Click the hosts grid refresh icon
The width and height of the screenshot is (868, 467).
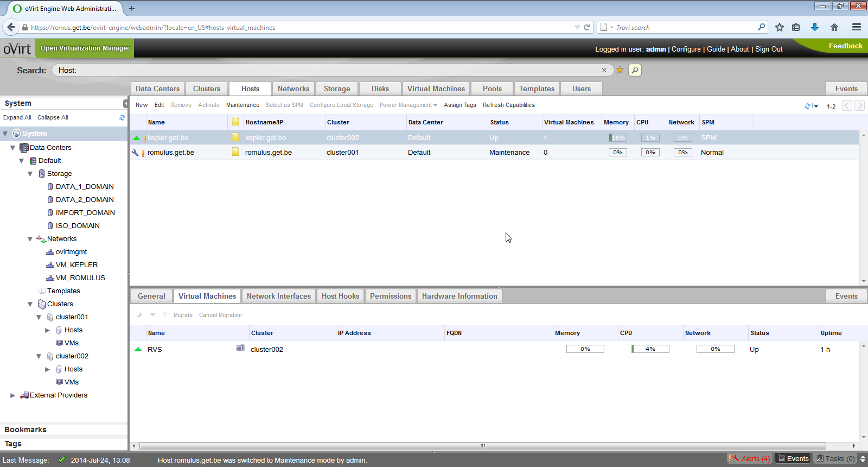(807, 106)
